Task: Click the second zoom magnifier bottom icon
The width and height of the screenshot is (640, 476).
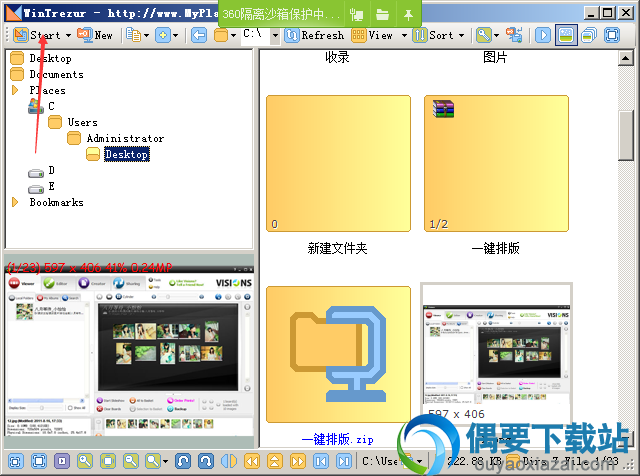Action: [131, 461]
